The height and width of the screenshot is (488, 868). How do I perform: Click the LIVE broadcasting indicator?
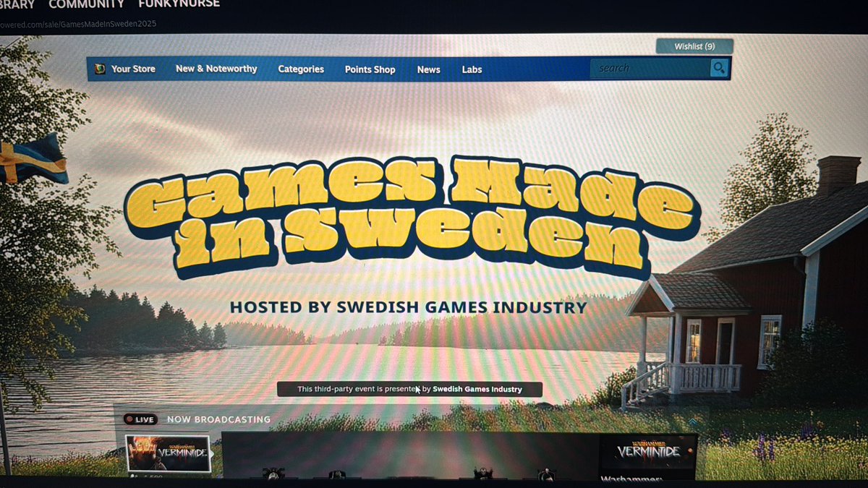140,419
